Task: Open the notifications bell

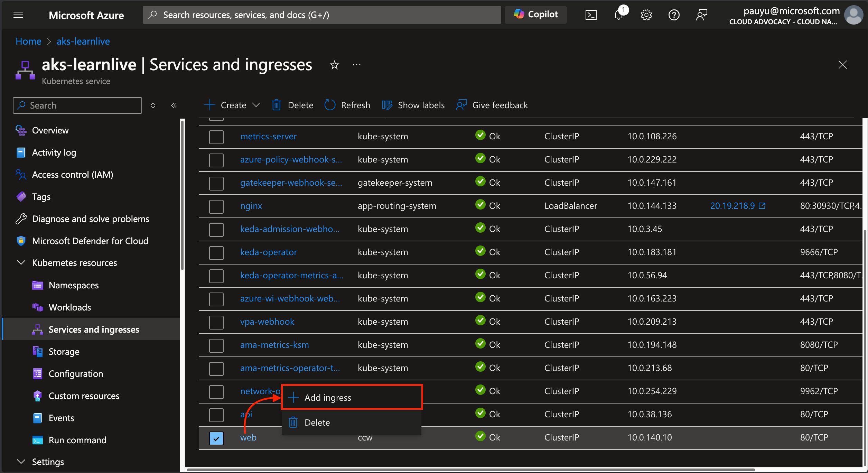Action: click(x=619, y=15)
